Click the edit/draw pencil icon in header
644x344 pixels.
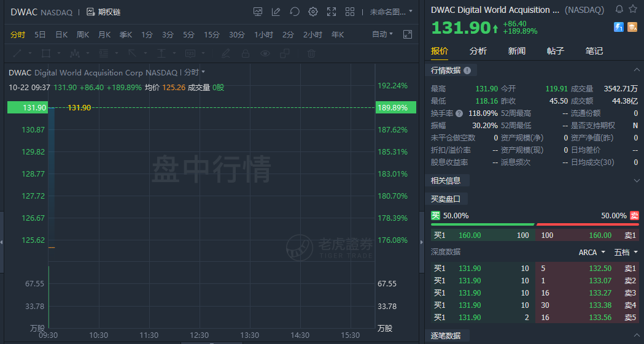(276, 12)
